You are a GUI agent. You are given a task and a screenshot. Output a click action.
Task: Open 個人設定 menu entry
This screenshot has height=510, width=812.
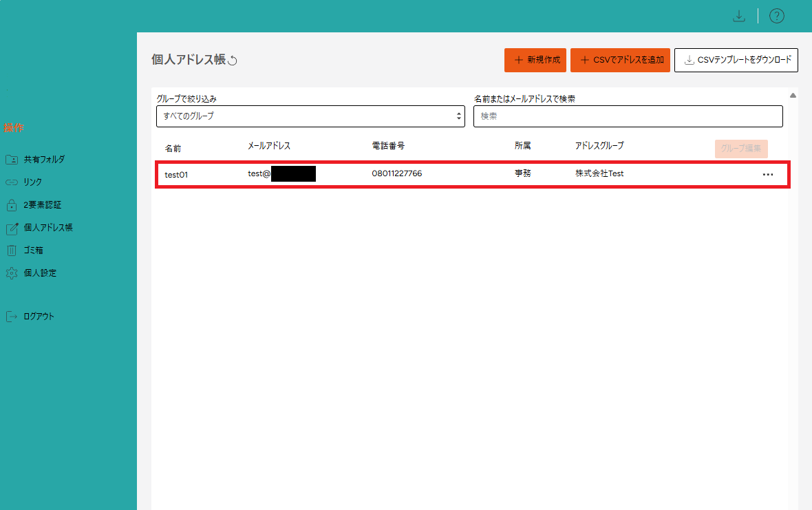(40, 273)
